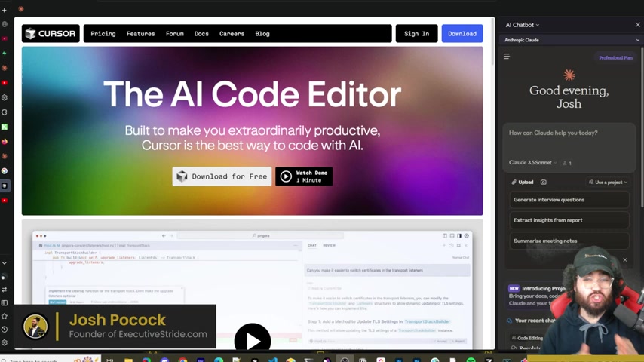Screen dimensions: 644x362
Task: Switch to the green K tab icon
Action: tap(5, 127)
